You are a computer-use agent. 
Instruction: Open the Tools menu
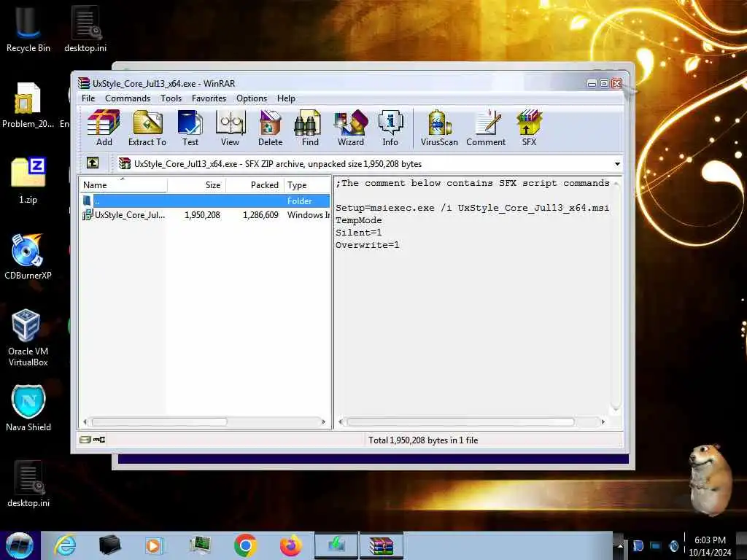click(171, 98)
